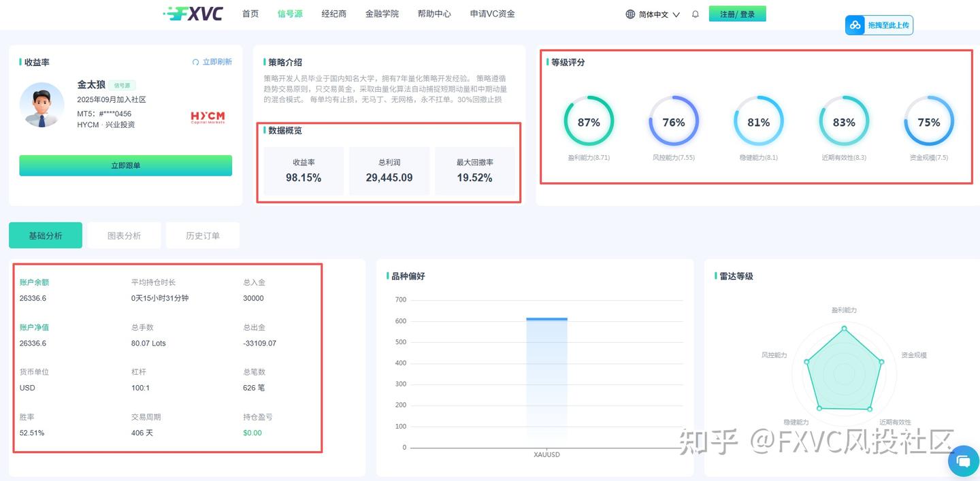Click the cloud upload icon beside 拖拽至此上传
This screenshot has width=980, height=481.
tap(856, 24)
